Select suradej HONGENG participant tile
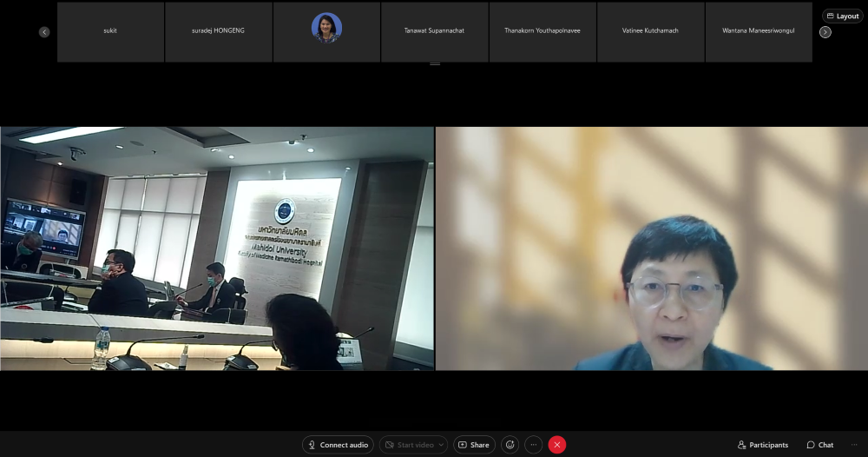This screenshot has width=868, height=457. coord(218,31)
